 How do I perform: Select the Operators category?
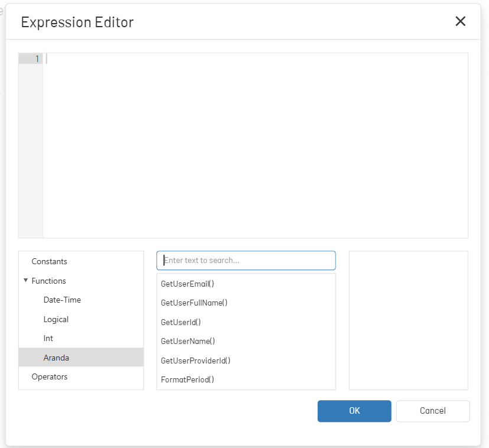tap(49, 376)
